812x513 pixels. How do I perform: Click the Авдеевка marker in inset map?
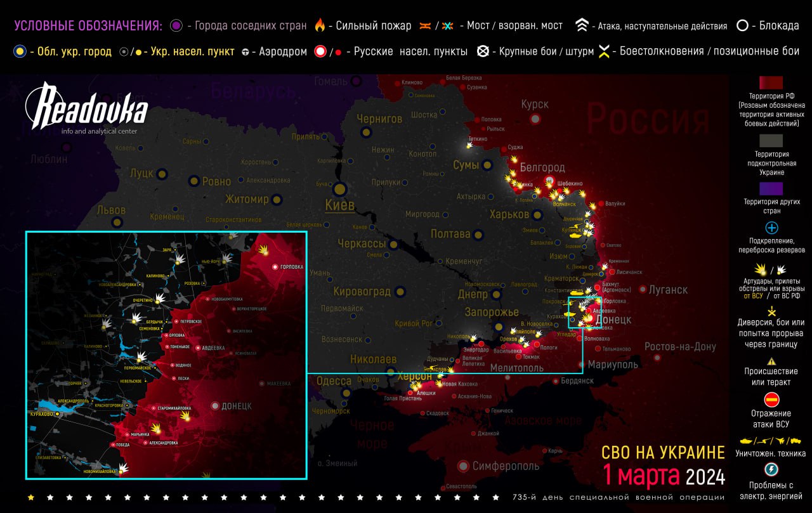click(x=197, y=347)
